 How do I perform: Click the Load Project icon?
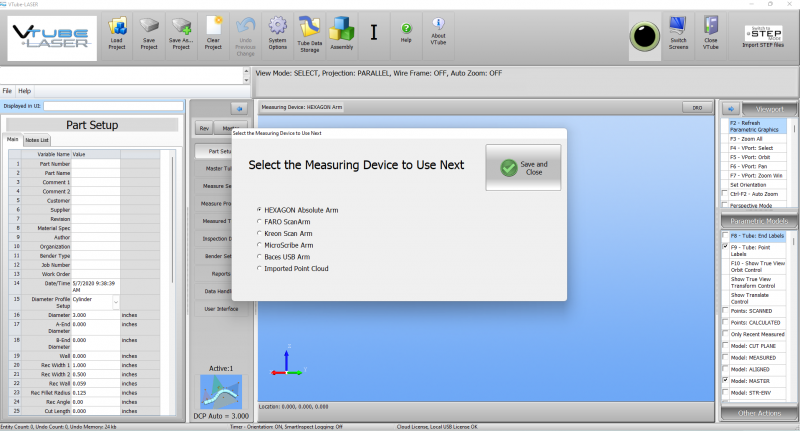tap(117, 27)
